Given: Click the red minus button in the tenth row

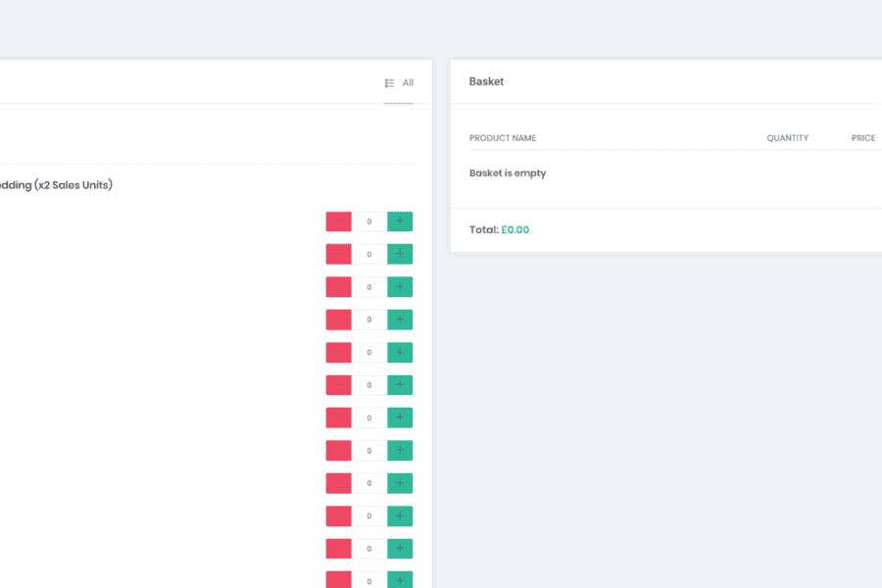Looking at the screenshot, I should 338,515.
